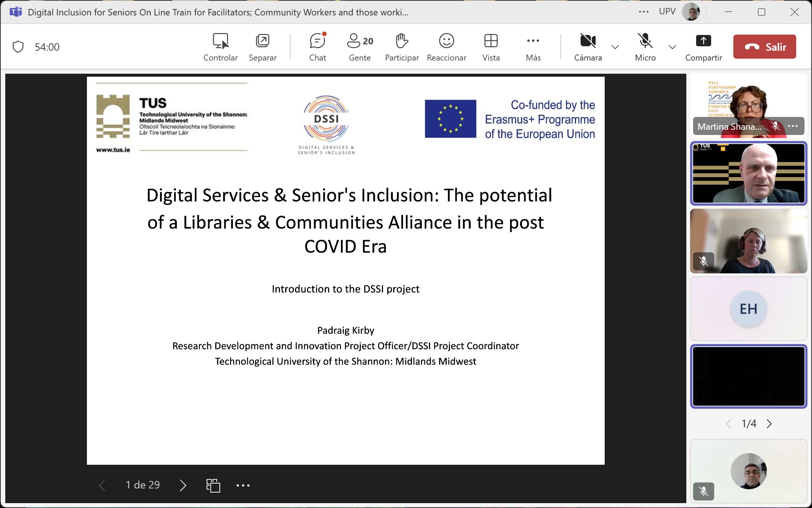Share screen with Compartir button
This screenshot has height=508, width=812.
point(703,47)
